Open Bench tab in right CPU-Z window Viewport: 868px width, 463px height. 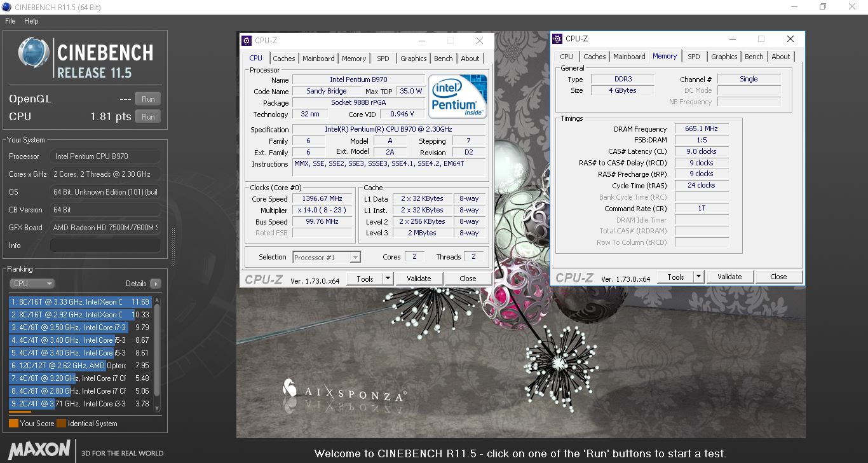tap(754, 57)
